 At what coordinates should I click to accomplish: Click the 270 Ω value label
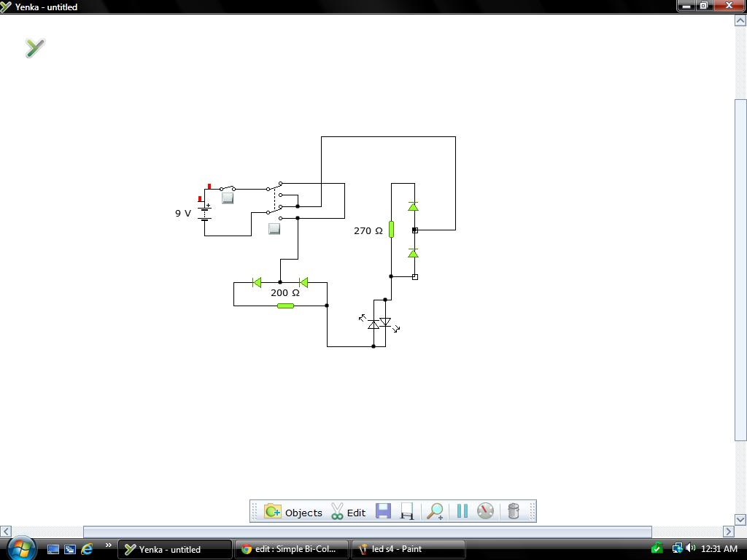tap(368, 231)
